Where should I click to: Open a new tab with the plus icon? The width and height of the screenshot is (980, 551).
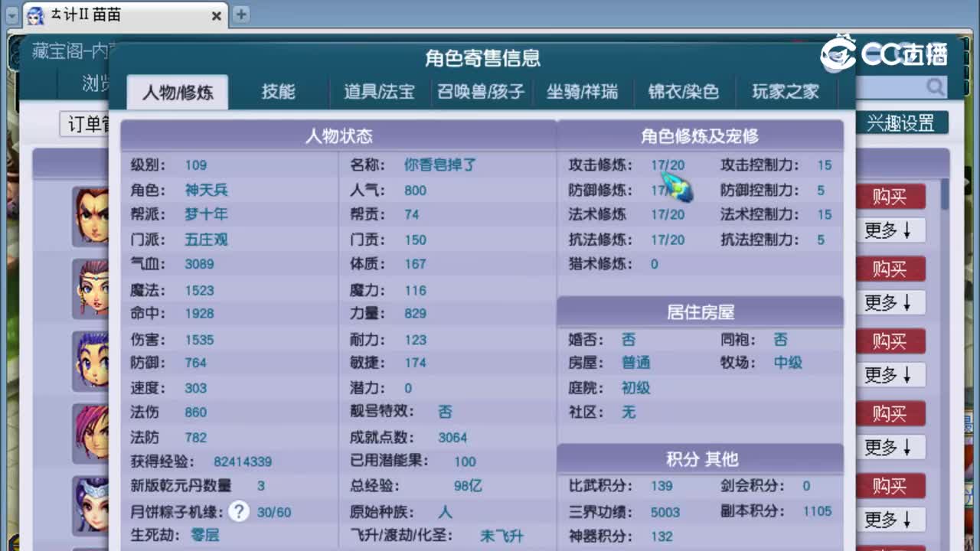[x=241, y=14]
